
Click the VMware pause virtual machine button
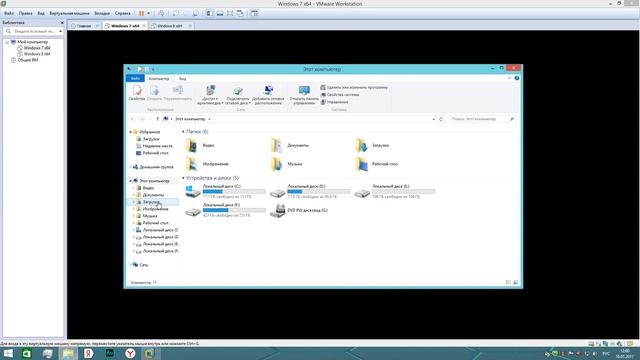point(141,13)
